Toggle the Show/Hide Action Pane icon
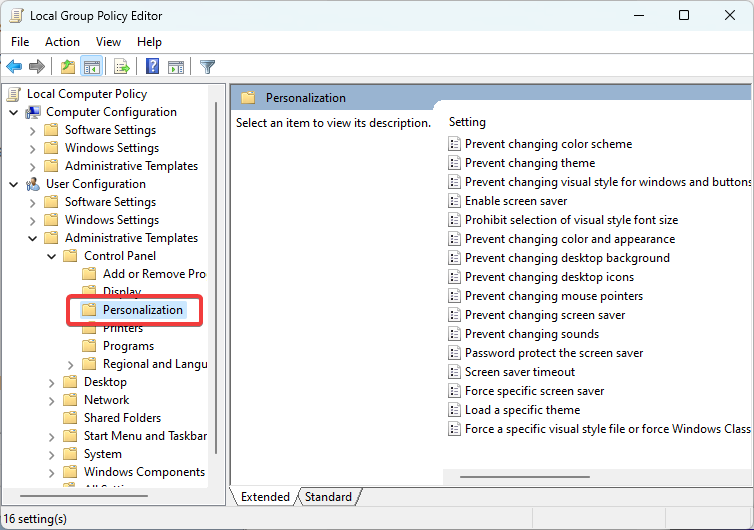Screen dimensions: 754x530 176,67
